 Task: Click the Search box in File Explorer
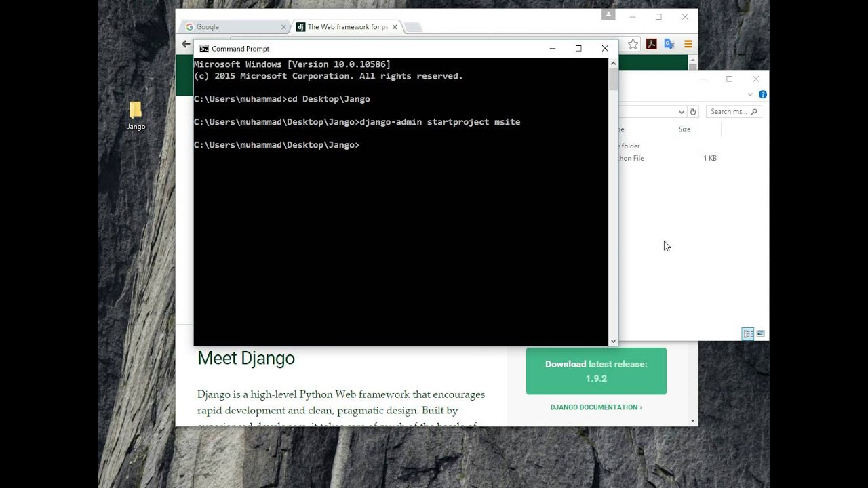click(x=734, y=112)
